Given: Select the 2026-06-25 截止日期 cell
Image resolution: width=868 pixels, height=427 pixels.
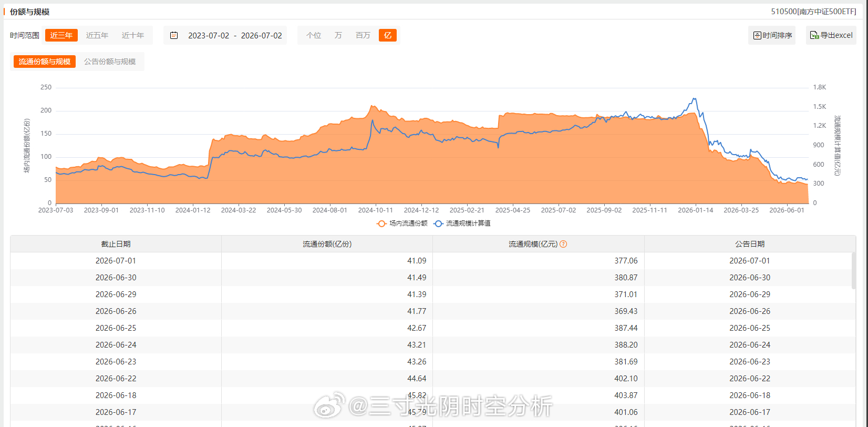Looking at the screenshot, I should click(x=116, y=328).
